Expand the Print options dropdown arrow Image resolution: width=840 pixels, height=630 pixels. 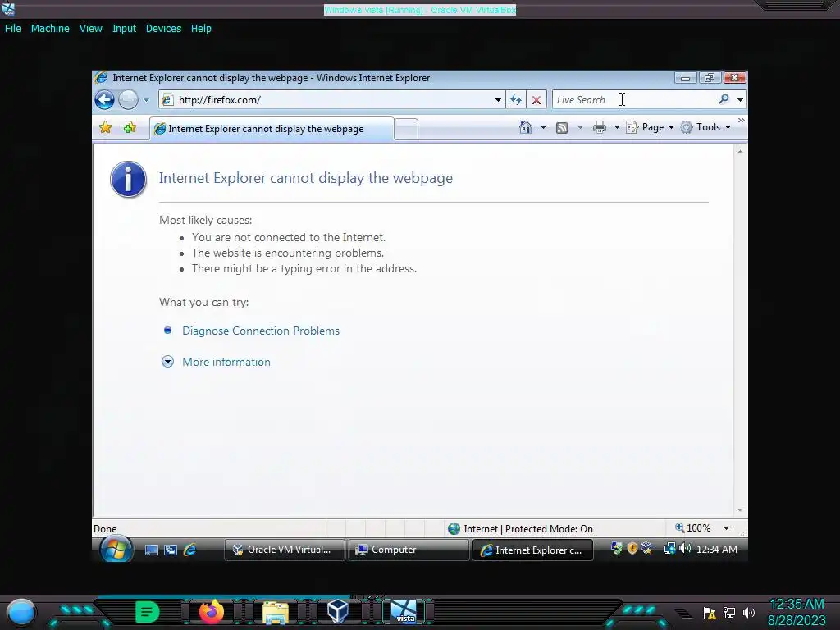point(617,127)
